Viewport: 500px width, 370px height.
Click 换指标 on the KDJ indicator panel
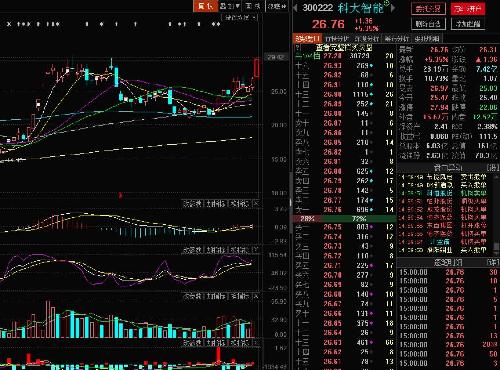coord(239,250)
